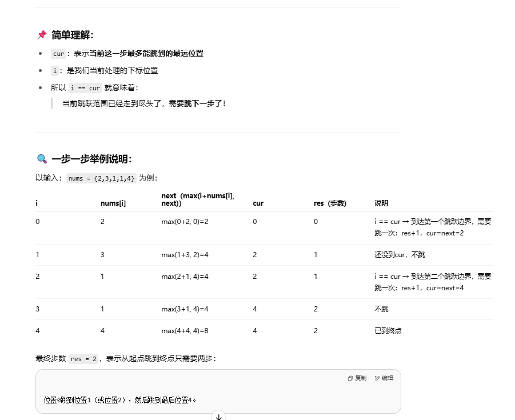Click the table header 说明
The width and height of the screenshot is (515, 420).
pyautogui.click(x=381, y=203)
